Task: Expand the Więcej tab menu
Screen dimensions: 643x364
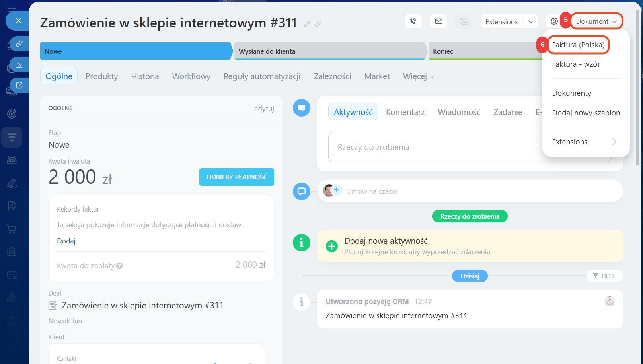Action: click(x=418, y=76)
